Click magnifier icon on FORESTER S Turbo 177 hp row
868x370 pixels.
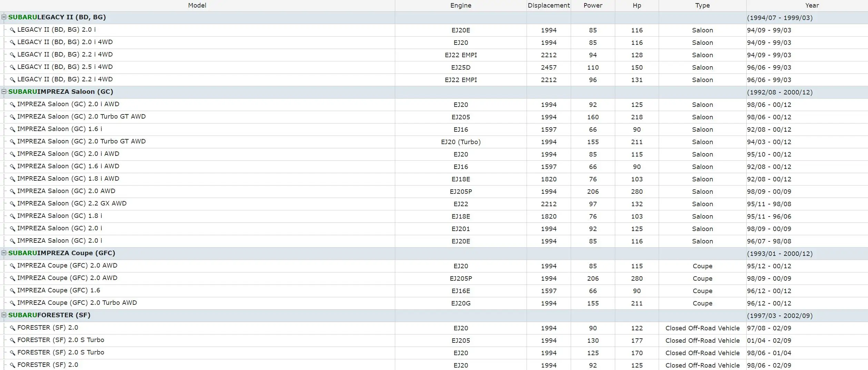pyautogui.click(x=12, y=340)
